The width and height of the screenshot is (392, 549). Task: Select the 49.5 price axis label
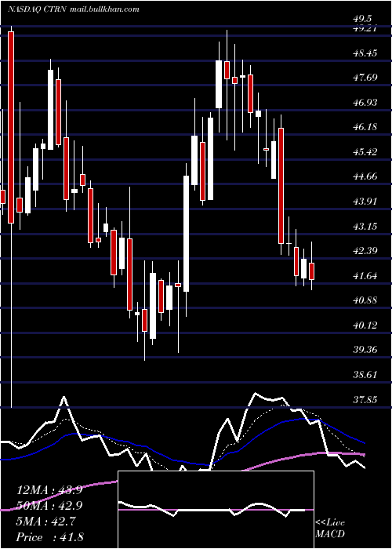click(362, 19)
